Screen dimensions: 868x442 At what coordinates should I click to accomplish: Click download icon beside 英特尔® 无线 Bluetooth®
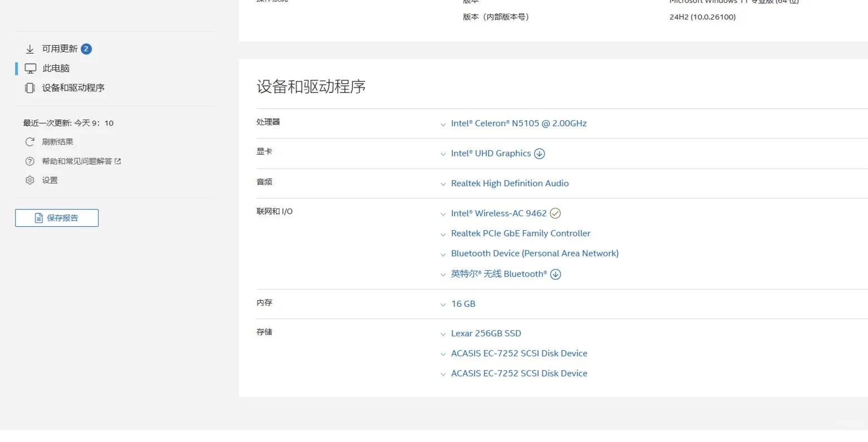click(555, 274)
